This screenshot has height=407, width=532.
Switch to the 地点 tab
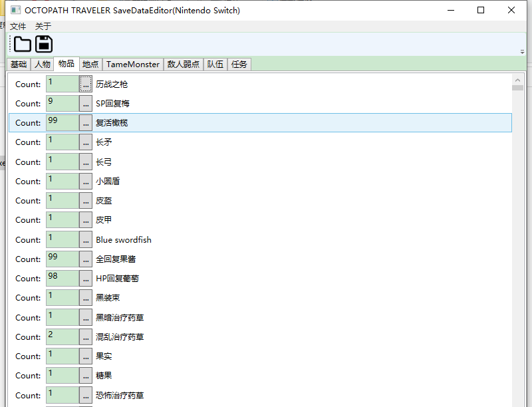90,64
